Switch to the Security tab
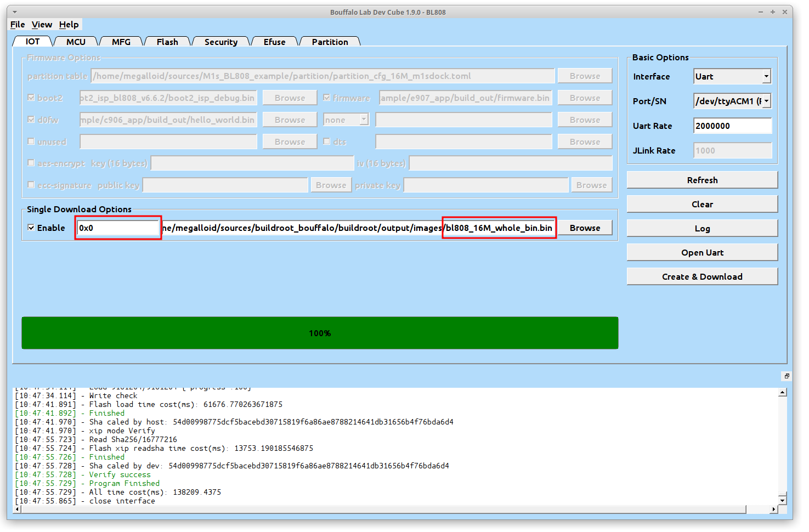The width and height of the screenshot is (809, 532). (221, 42)
